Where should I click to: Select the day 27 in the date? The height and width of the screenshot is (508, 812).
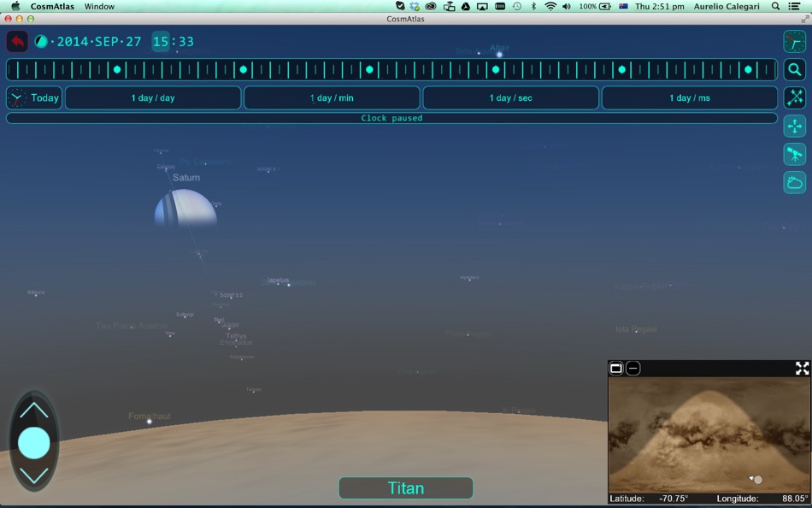point(133,41)
